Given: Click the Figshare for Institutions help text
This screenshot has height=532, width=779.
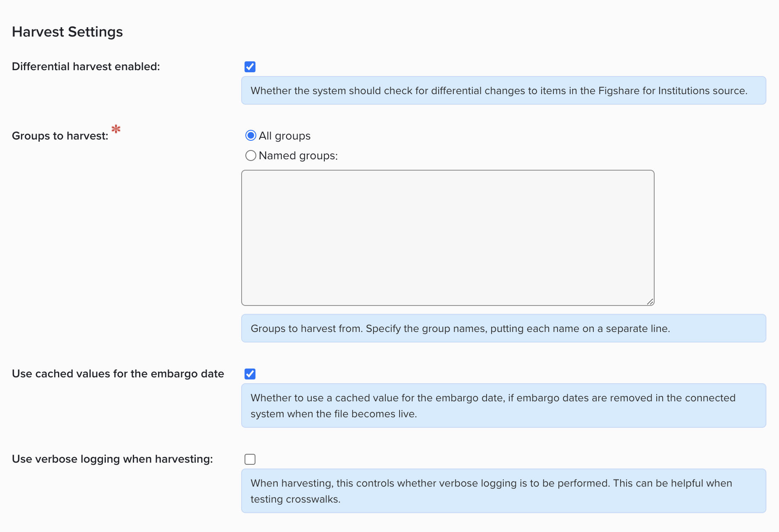Looking at the screenshot, I should [499, 91].
